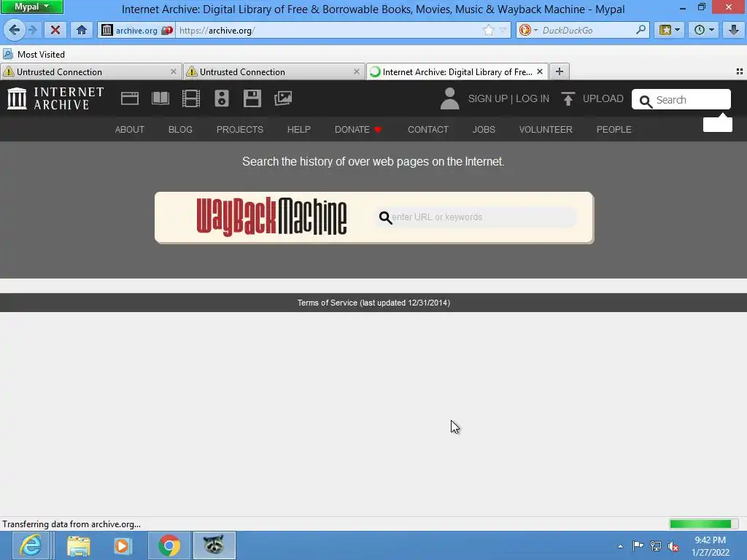The width and height of the screenshot is (747, 560).
Task: Go to the browser home page
Action: click(82, 31)
